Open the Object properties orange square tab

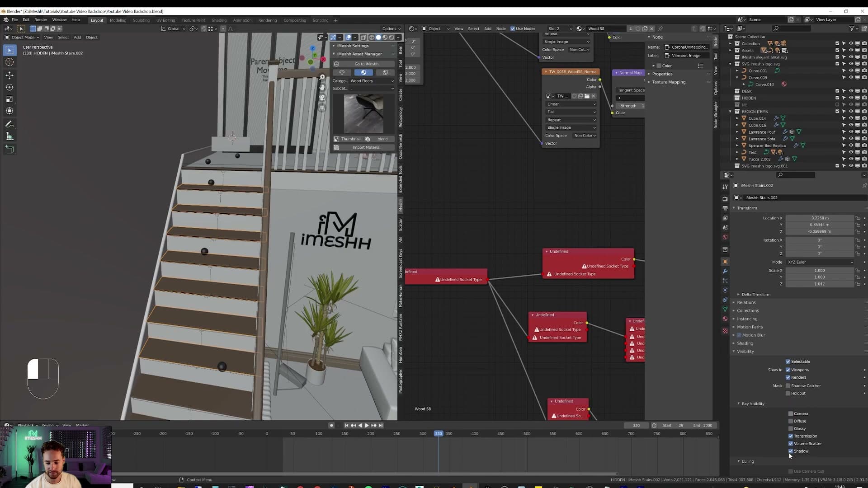tap(725, 262)
